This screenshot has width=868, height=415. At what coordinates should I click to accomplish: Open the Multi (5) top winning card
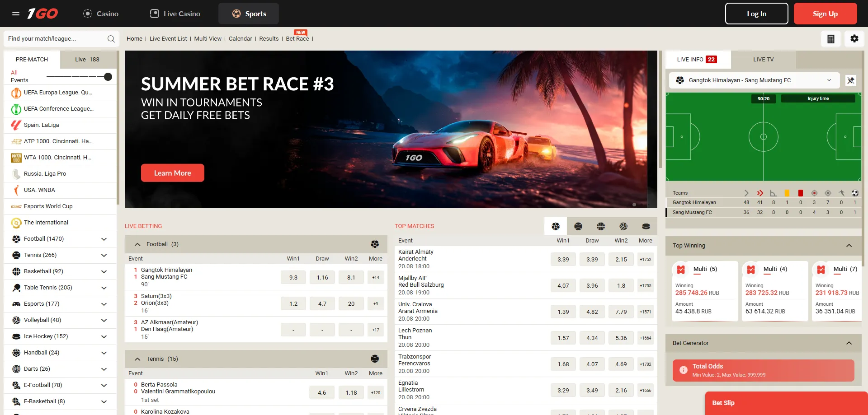(705, 291)
